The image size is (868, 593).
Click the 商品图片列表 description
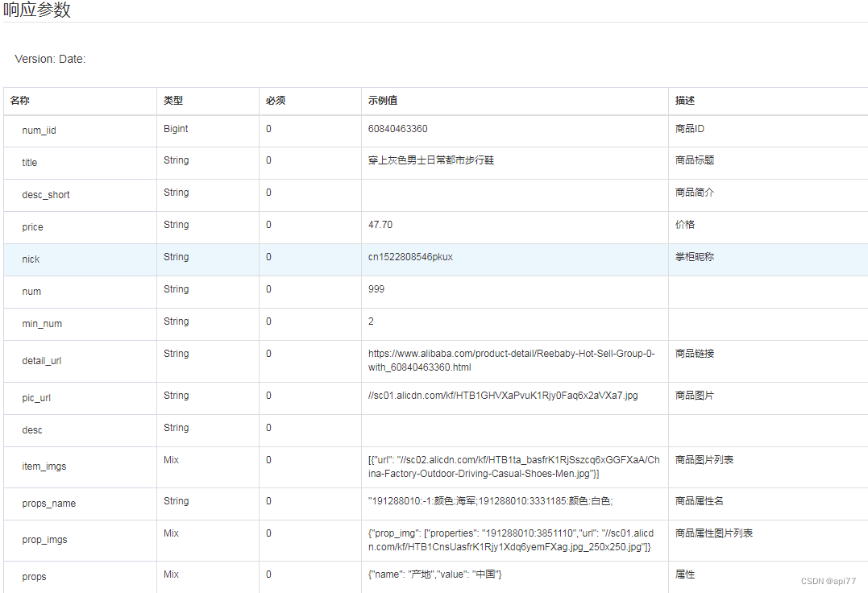[x=704, y=460]
